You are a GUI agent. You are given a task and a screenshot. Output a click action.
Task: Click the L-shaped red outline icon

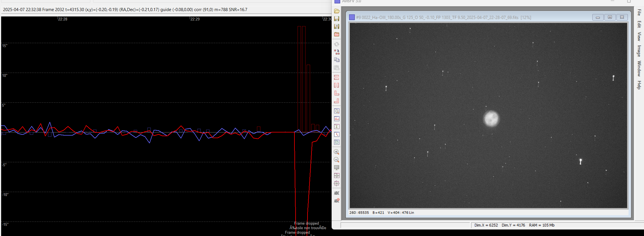(x=336, y=93)
